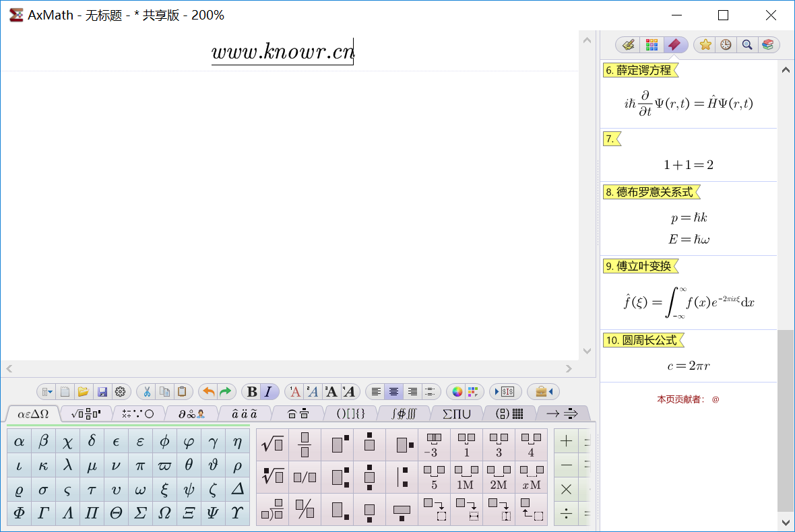Viewport: 795px width, 532px height.
Task: Insert capital Omega symbol
Action: (164, 512)
